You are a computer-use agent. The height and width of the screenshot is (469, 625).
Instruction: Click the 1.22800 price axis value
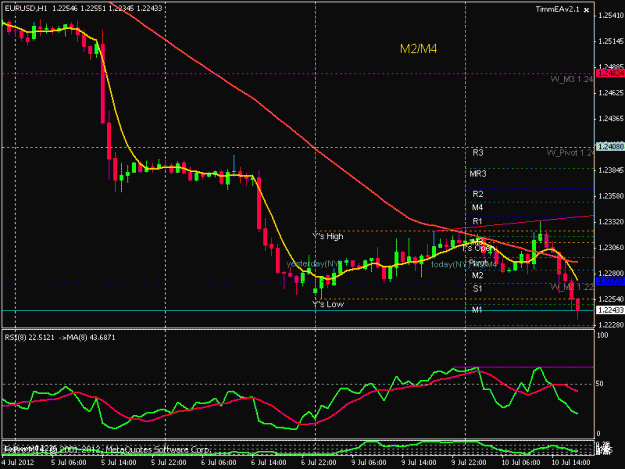click(x=611, y=273)
